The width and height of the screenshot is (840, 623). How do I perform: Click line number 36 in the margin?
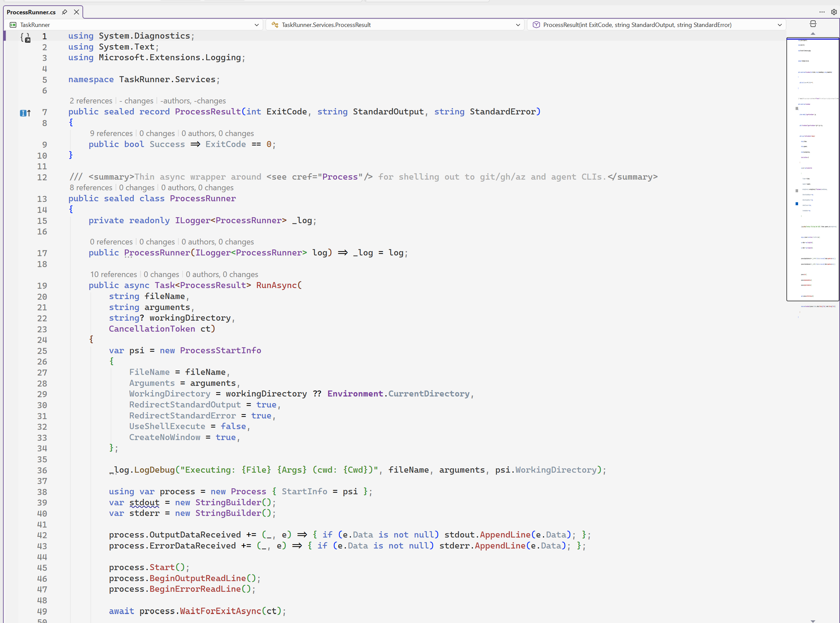coord(42,471)
